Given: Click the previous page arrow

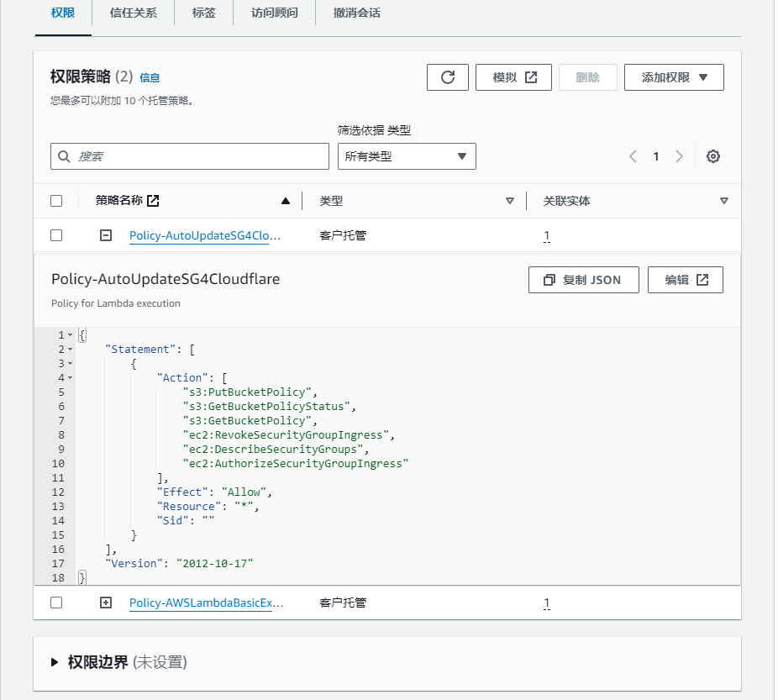Looking at the screenshot, I should (x=633, y=156).
